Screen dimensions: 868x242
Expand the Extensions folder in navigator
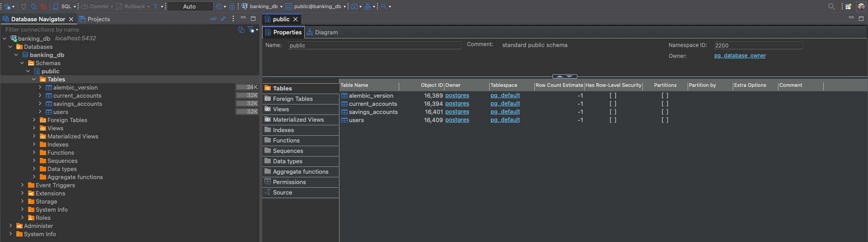coord(22,193)
